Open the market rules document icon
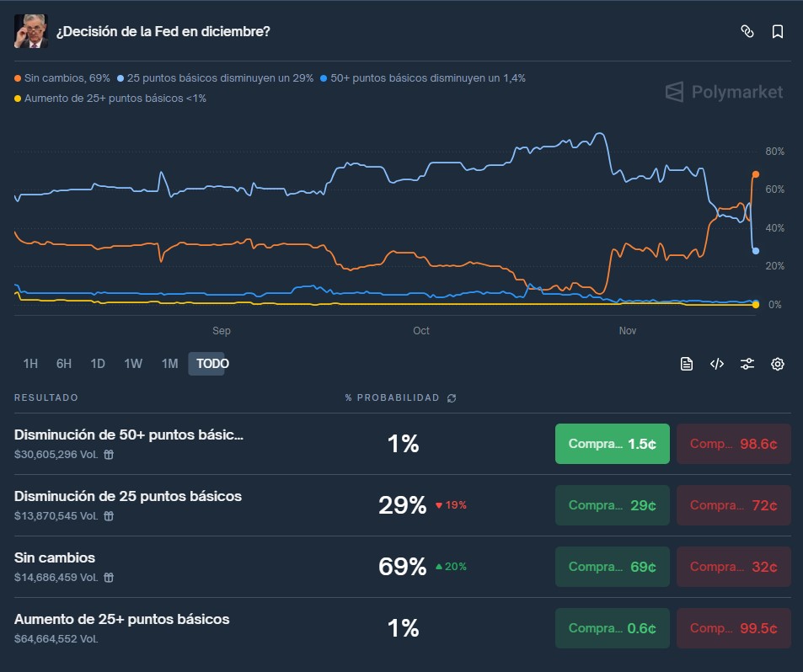The height and width of the screenshot is (672, 803). point(687,364)
